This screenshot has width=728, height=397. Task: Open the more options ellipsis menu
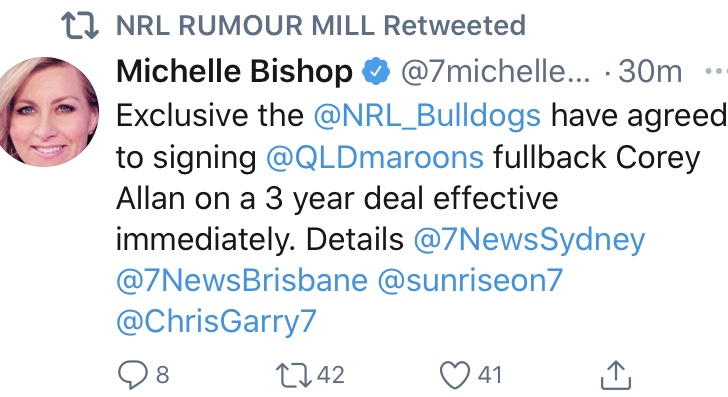click(x=716, y=72)
